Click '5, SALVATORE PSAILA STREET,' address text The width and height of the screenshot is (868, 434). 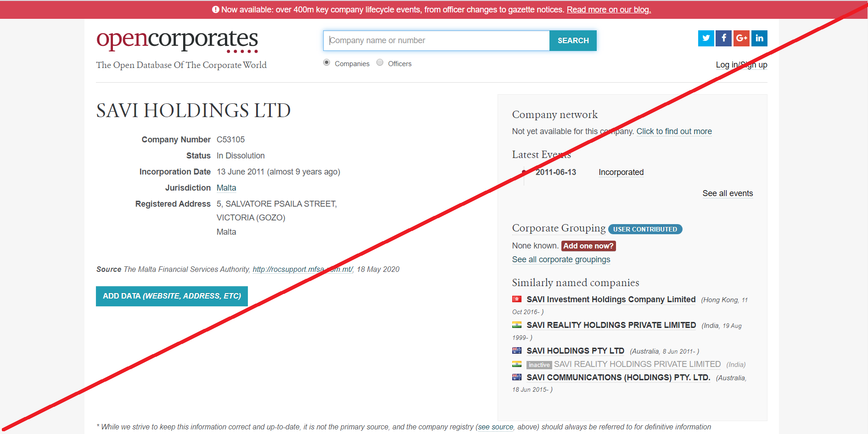point(277,204)
